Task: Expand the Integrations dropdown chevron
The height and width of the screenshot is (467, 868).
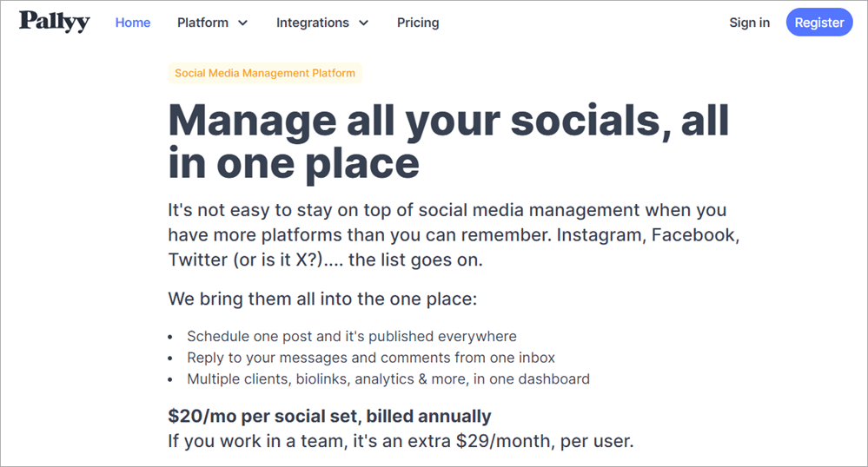Action: click(x=363, y=23)
